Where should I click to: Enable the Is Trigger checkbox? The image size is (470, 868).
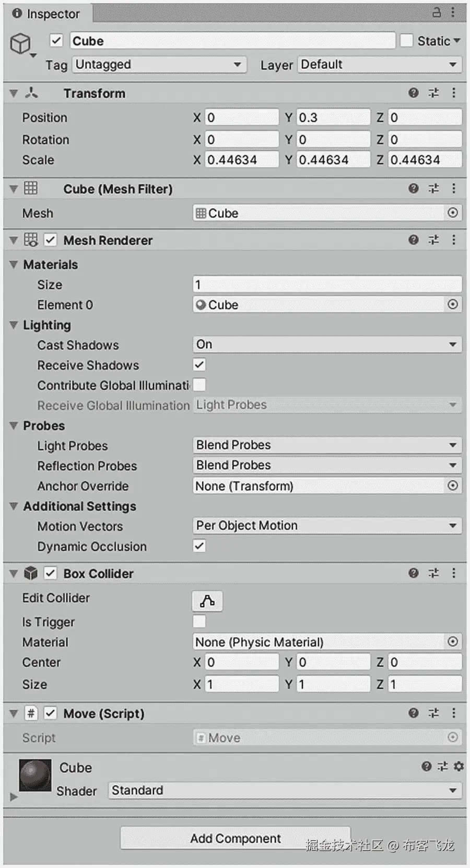tap(199, 621)
